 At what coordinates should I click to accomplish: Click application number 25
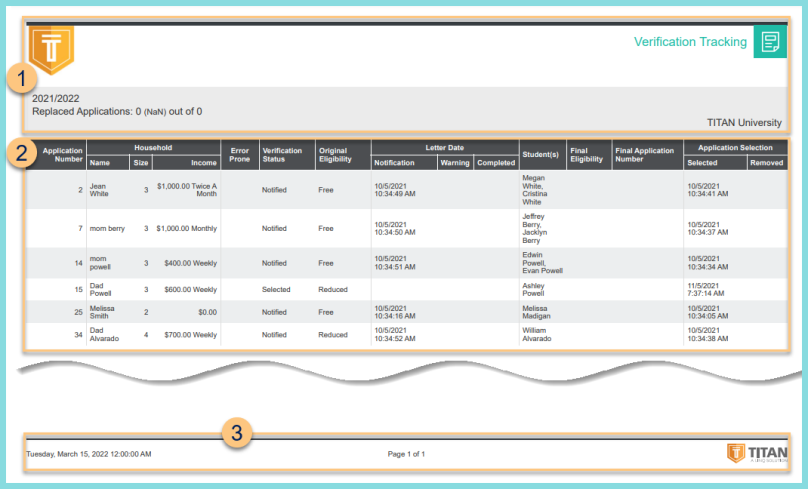click(x=78, y=312)
